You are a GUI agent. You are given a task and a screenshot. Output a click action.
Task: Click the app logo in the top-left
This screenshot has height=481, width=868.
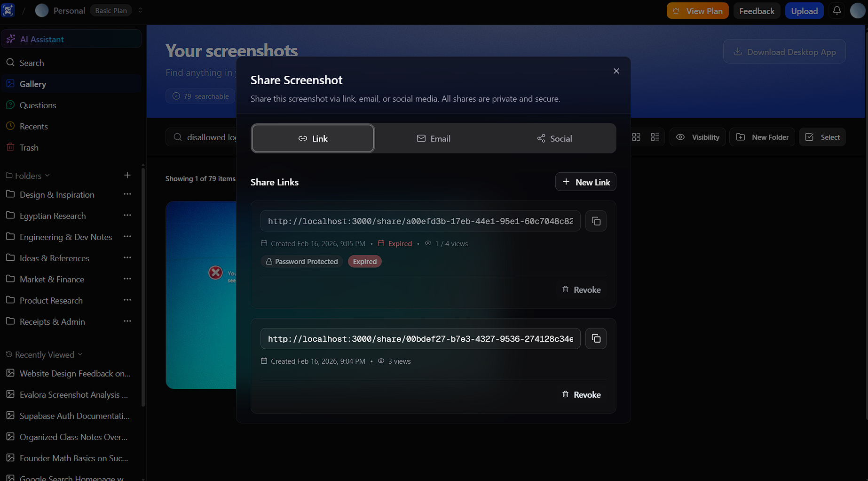click(8, 10)
